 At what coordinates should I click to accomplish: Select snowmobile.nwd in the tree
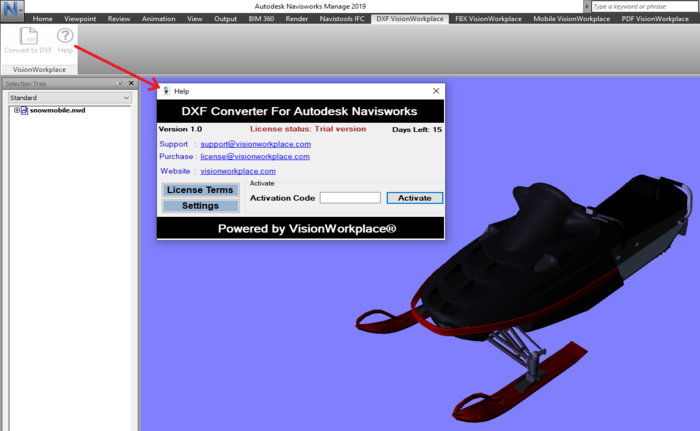58,110
